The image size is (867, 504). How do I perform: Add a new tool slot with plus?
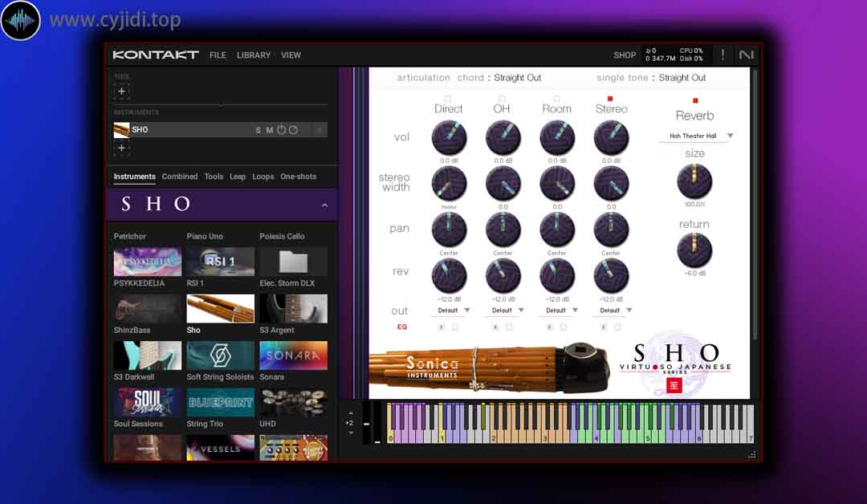[x=122, y=91]
